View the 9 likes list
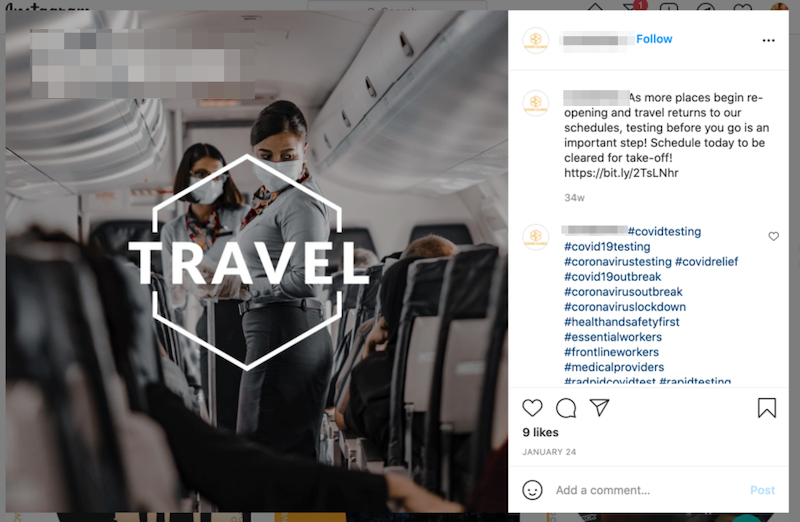The image size is (800, 522). (540, 432)
